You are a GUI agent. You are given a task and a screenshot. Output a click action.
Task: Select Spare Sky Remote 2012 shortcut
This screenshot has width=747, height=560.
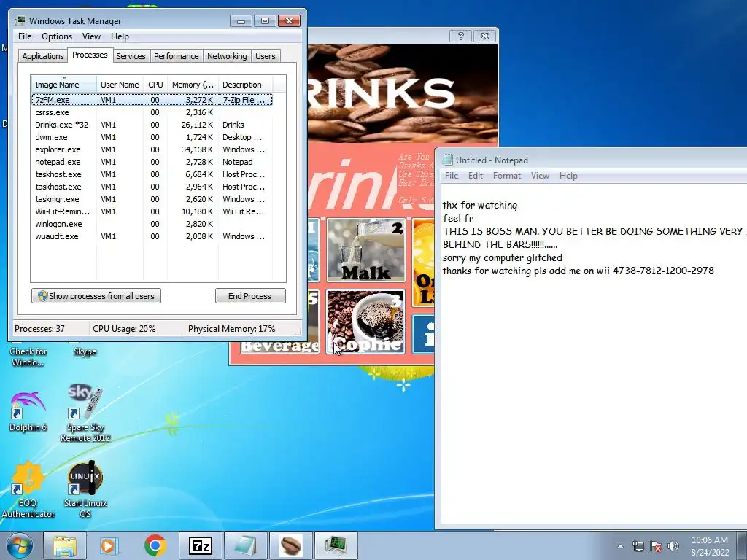(85, 413)
